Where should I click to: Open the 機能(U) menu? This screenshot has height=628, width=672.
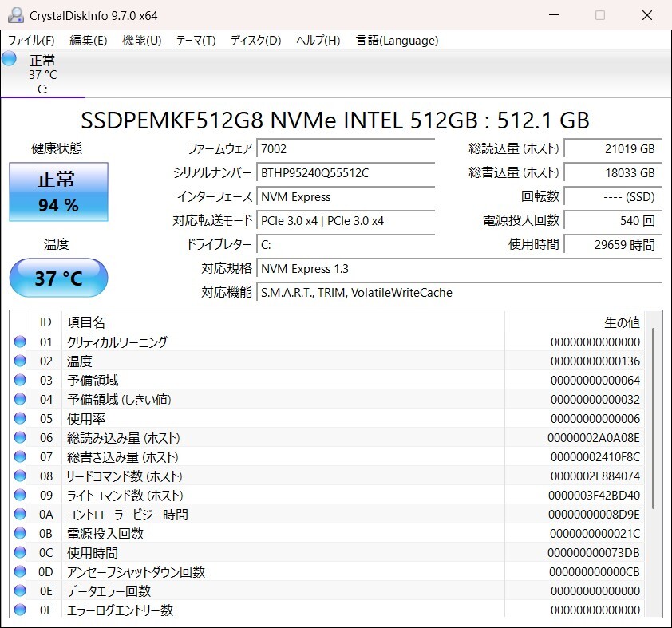point(141,41)
